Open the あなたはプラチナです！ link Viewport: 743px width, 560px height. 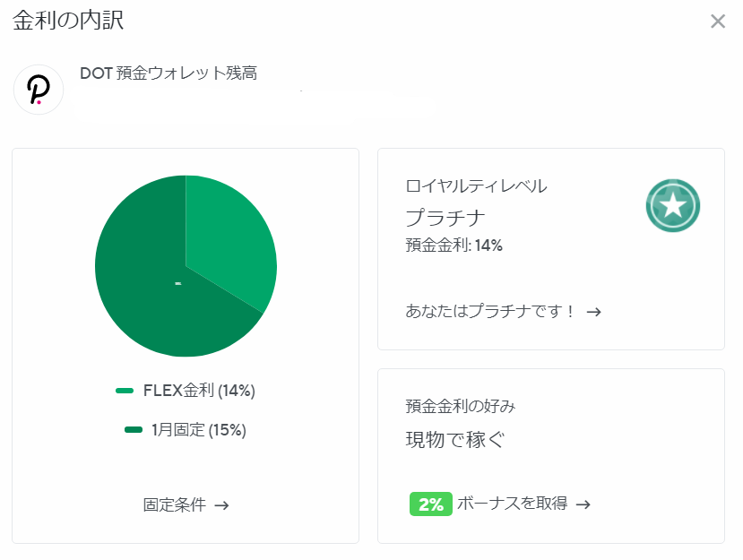490,312
